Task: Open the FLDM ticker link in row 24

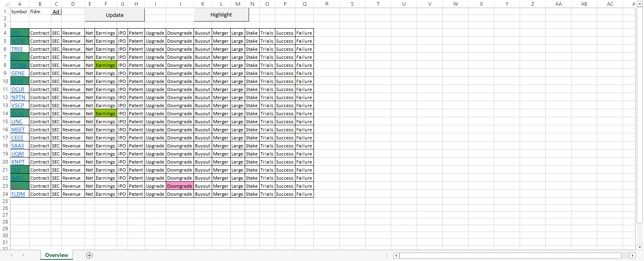Action: (x=18, y=194)
